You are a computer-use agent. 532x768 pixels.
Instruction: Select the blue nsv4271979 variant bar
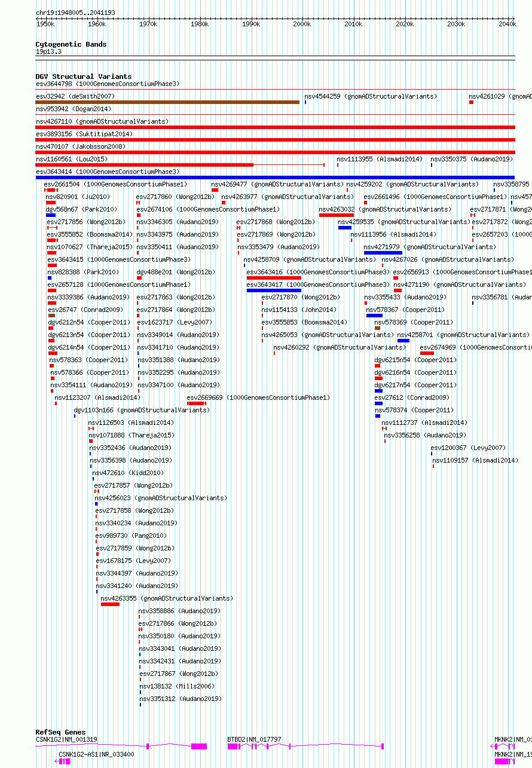click(383, 253)
